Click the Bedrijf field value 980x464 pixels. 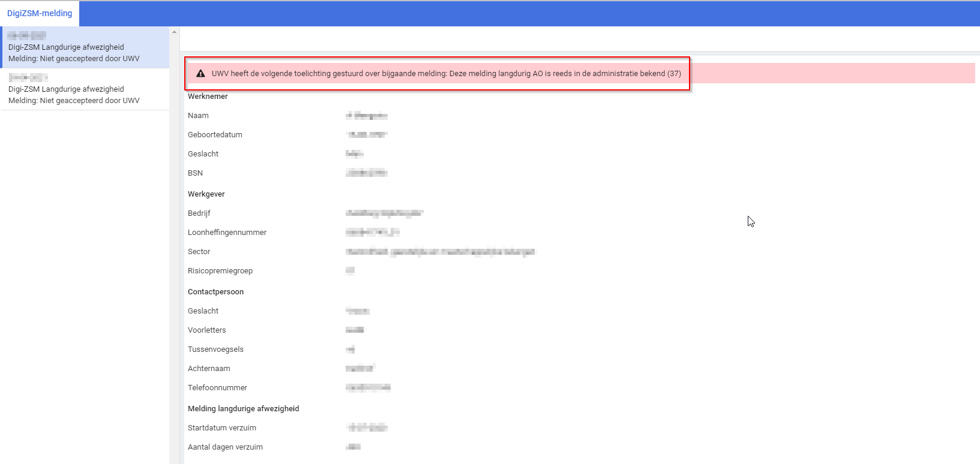pos(384,213)
